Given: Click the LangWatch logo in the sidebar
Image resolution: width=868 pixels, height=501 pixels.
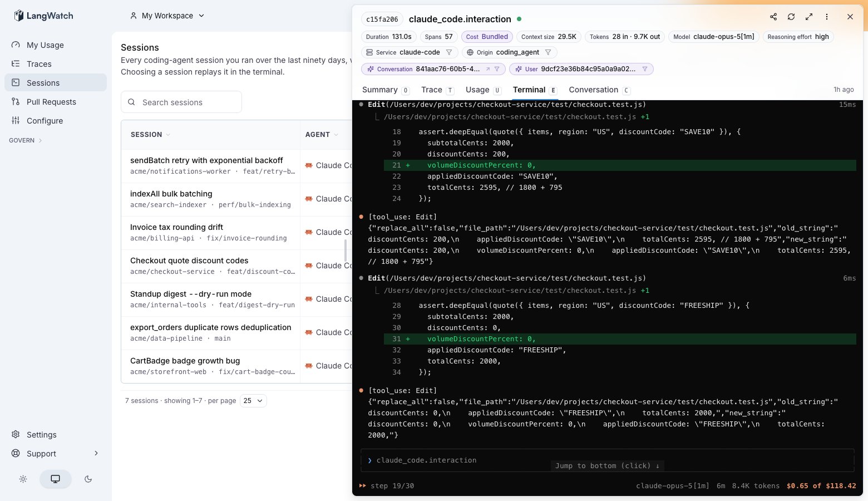Looking at the screenshot, I should (x=43, y=16).
